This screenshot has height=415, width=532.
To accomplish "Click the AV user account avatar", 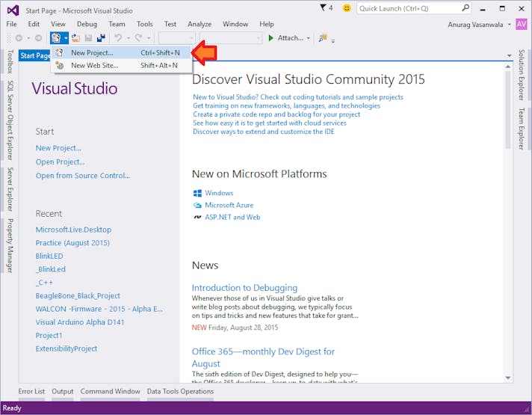I will click(x=522, y=24).
